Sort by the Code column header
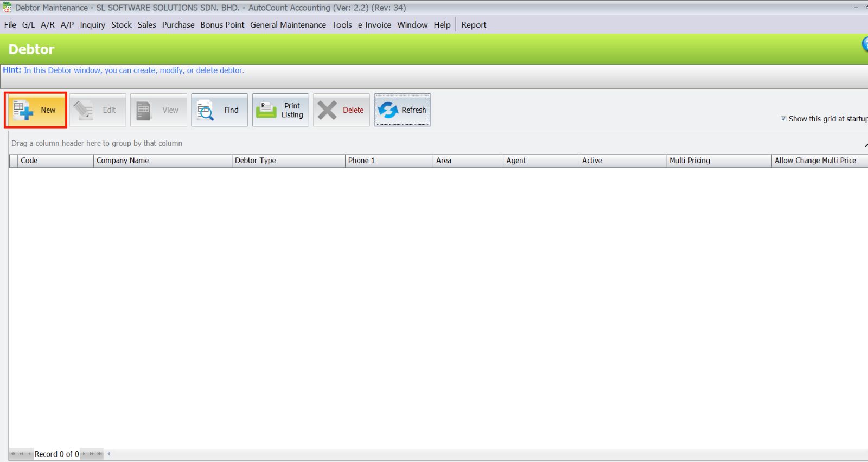The image size is (868, 462). point(55,161)
